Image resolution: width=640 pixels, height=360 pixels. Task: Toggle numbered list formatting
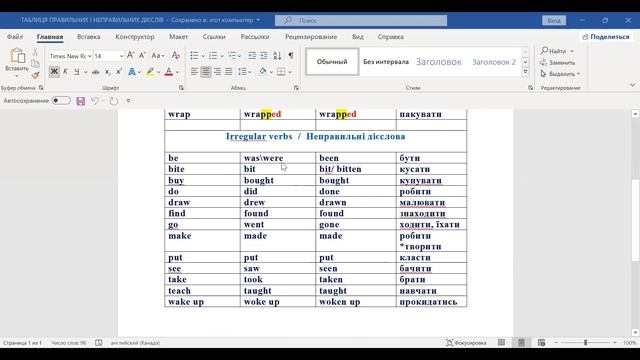point(213,56)
